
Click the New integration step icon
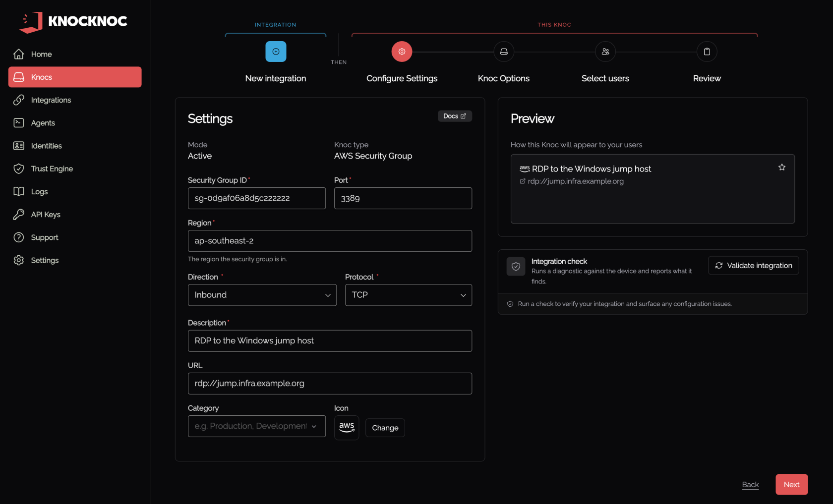[276, 52]
